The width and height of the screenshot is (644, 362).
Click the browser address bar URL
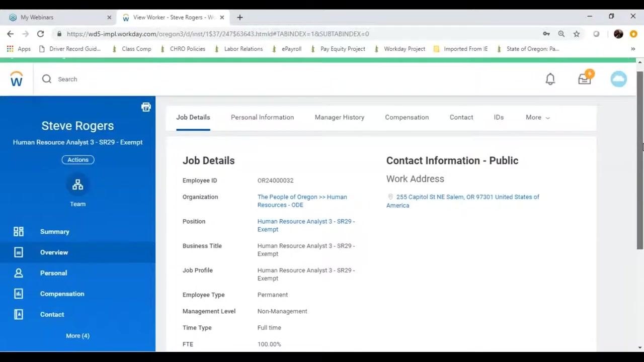(x=218, y=34)
